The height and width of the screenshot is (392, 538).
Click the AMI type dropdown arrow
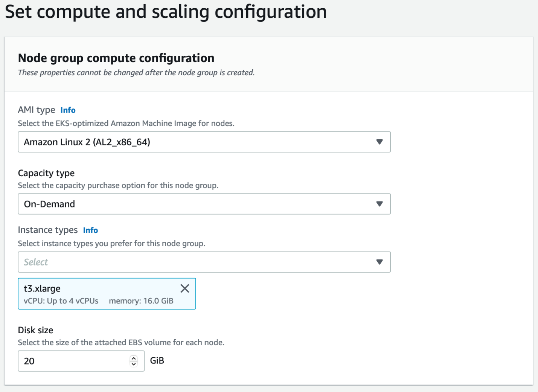point(379,142)
